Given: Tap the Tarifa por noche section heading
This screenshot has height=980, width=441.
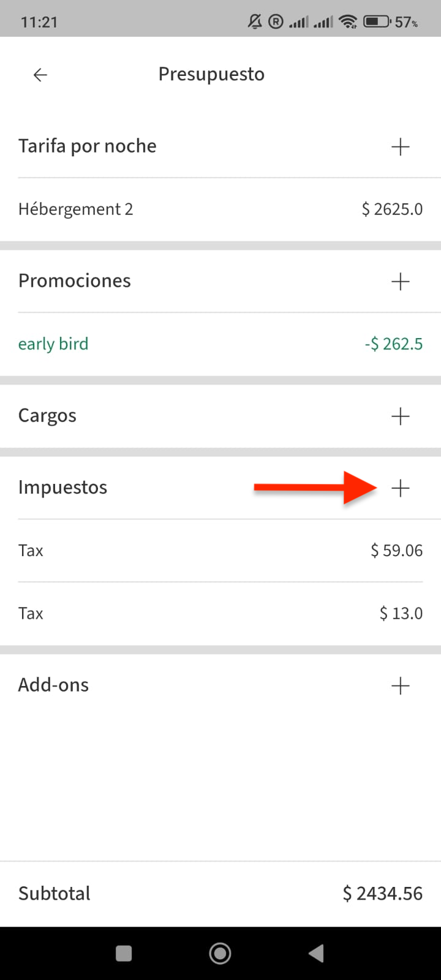Looking at the screenshot, I should 88,146.
